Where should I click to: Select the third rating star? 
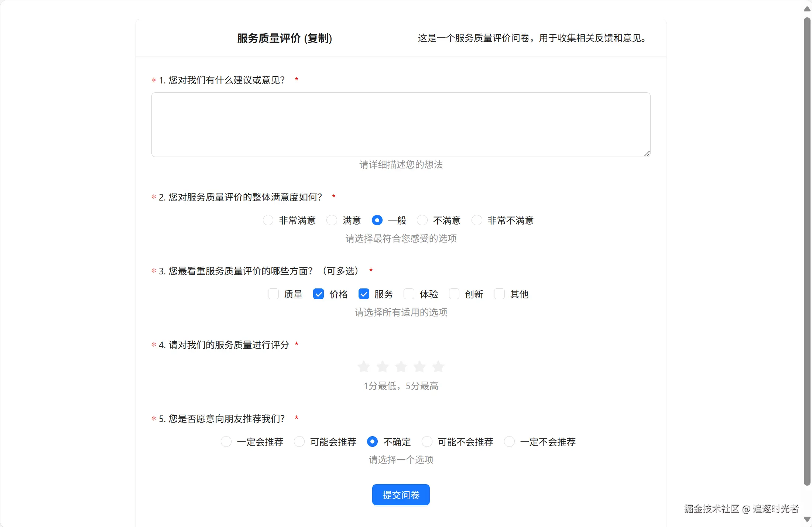[401, 367]
